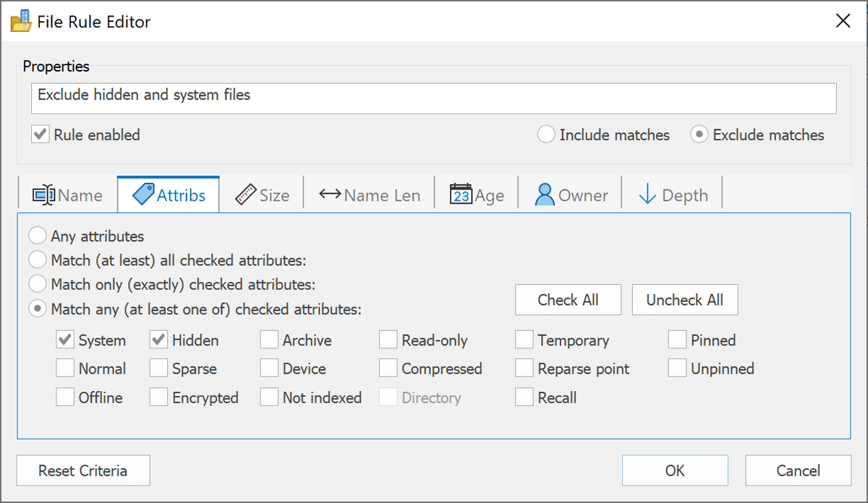Click inside the rule description field
Image resolution: width=868 pixels, height=503 pixels.
pyautogui.click(x=434, y=98)
